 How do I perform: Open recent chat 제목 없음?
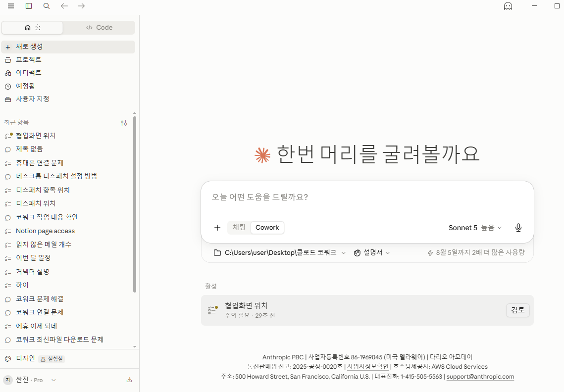tap(66, 149)
